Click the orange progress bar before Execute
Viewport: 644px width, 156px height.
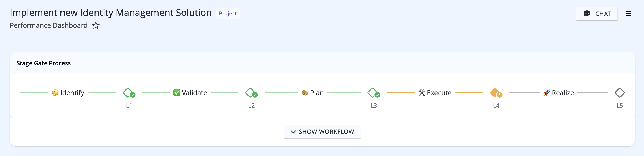tap(401, 93)
